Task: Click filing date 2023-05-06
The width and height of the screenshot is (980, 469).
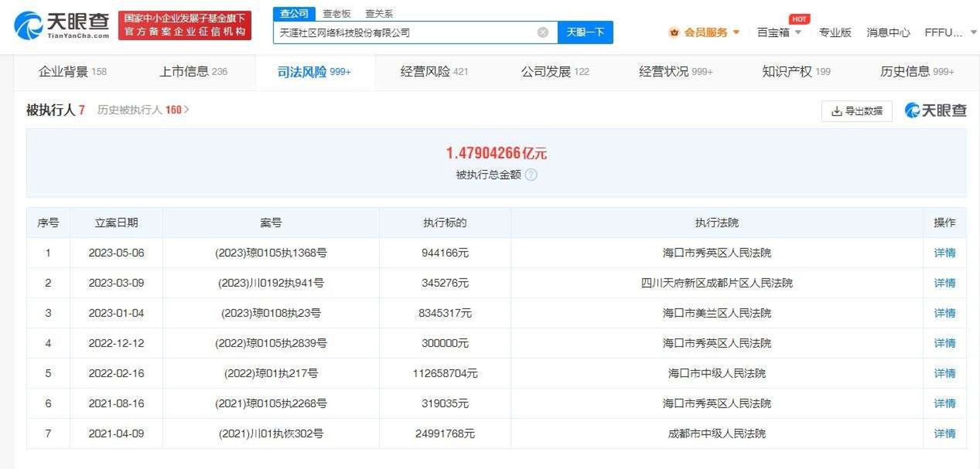Action: [116, 253]
